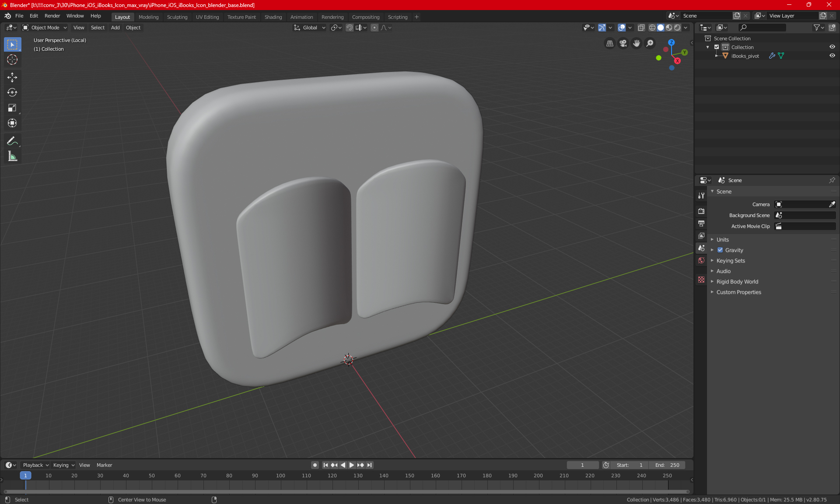This screenshot has height=504, width=840.
Task: Add a new collection in the outliner
Action: 832,28
